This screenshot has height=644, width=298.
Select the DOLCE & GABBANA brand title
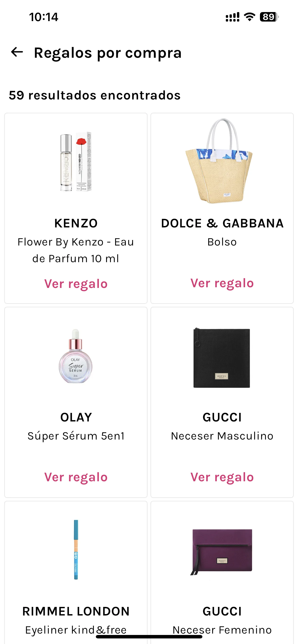tap(222, 223)
